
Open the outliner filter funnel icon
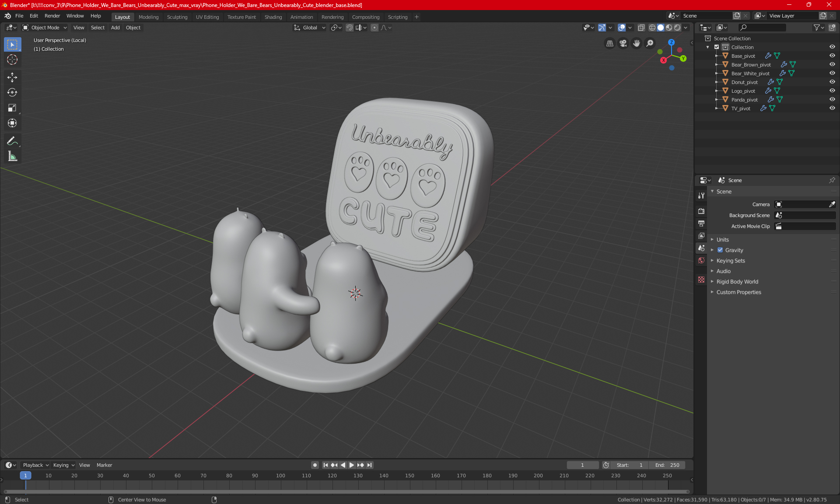[818, 28]
